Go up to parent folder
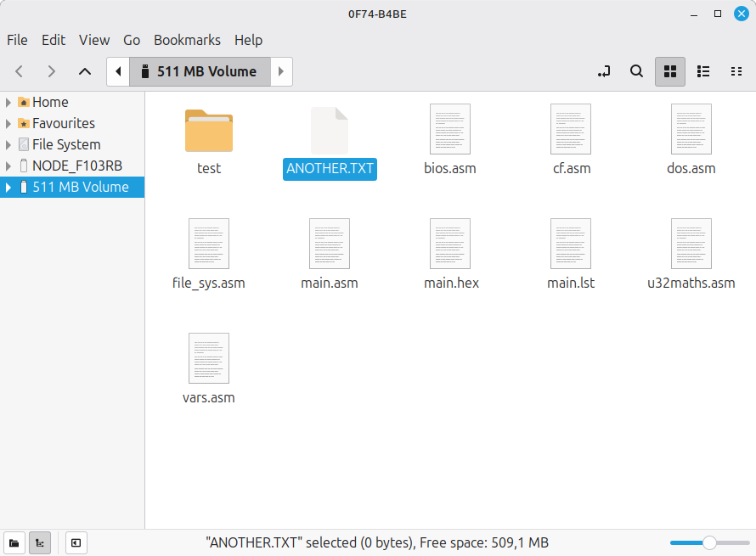756x556 pixels. [x=84, y=72]
